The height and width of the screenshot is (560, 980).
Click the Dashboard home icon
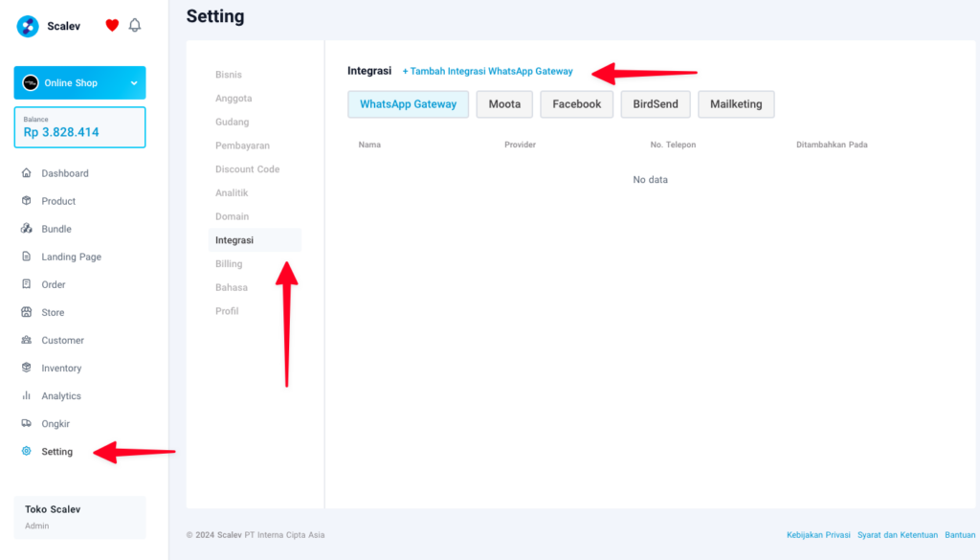click(x=26, y=173)
